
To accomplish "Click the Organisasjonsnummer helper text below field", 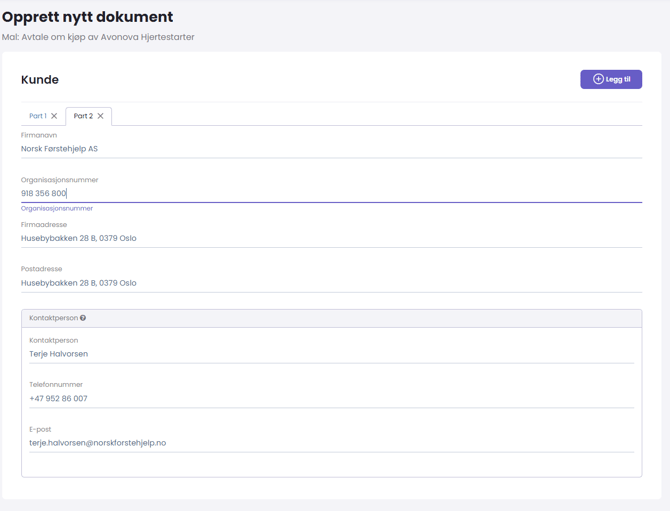I will coord(57,209).
